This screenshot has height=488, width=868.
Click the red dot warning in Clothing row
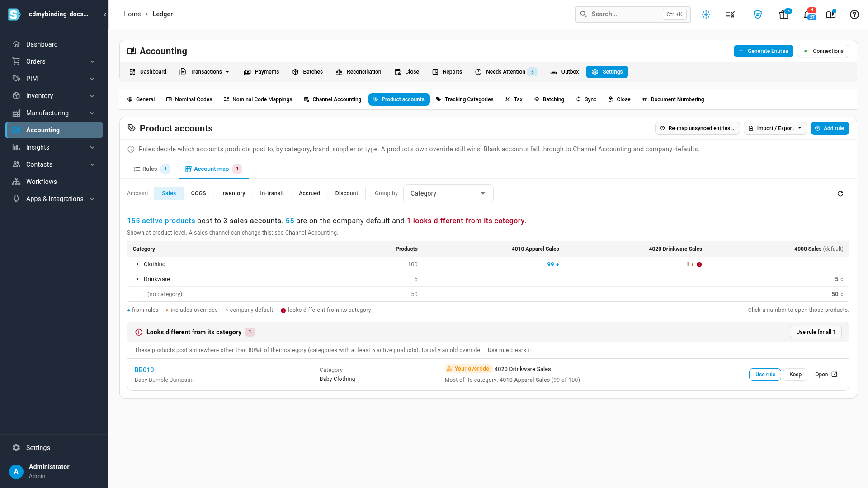coord(699,264)
